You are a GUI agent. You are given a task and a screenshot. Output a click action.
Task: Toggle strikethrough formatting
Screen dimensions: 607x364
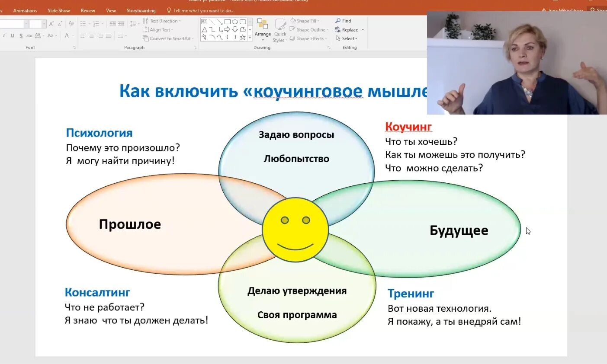[29, 35]
